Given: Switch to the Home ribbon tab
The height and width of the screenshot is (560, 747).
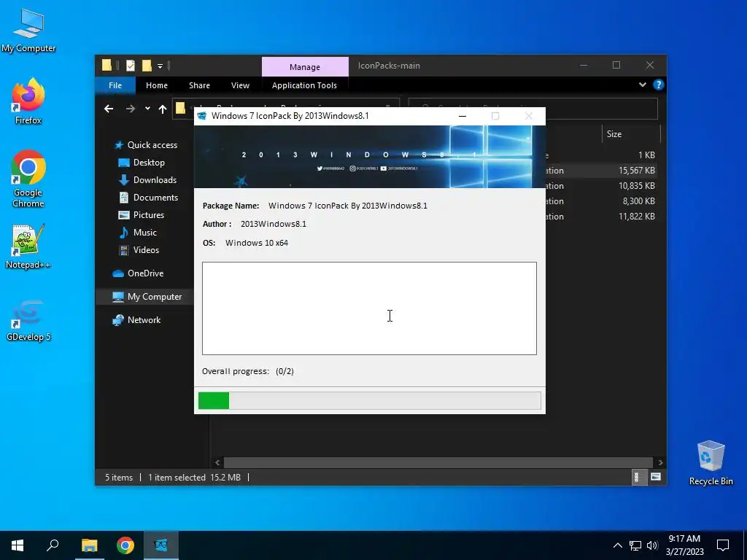Looking at the screenshot, I should pos(157,85).
